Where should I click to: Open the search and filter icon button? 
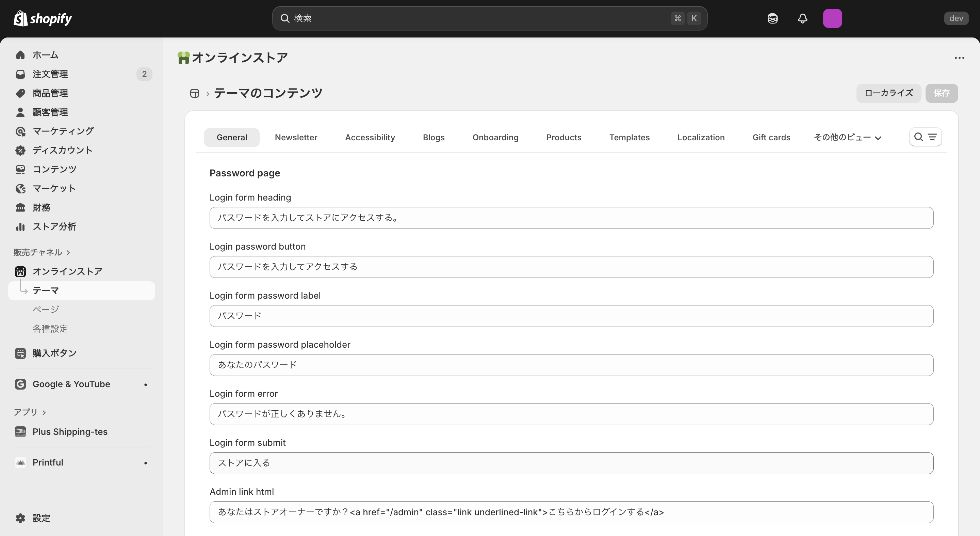pos(925,137)
